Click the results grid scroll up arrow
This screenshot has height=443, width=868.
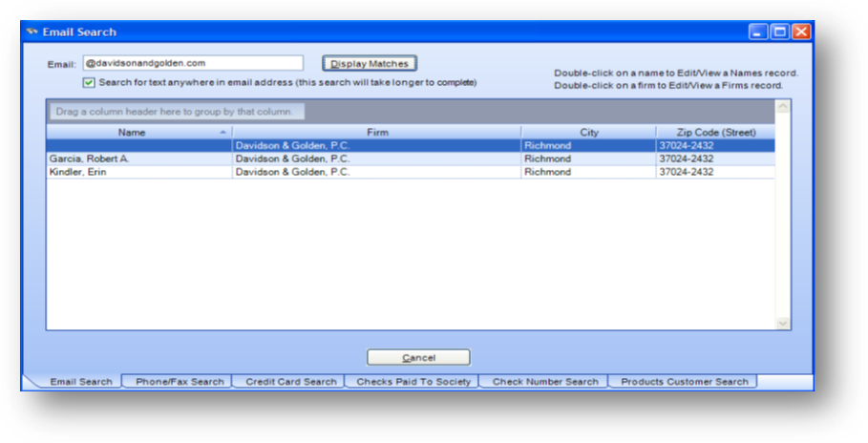click(x=783, y=106)
